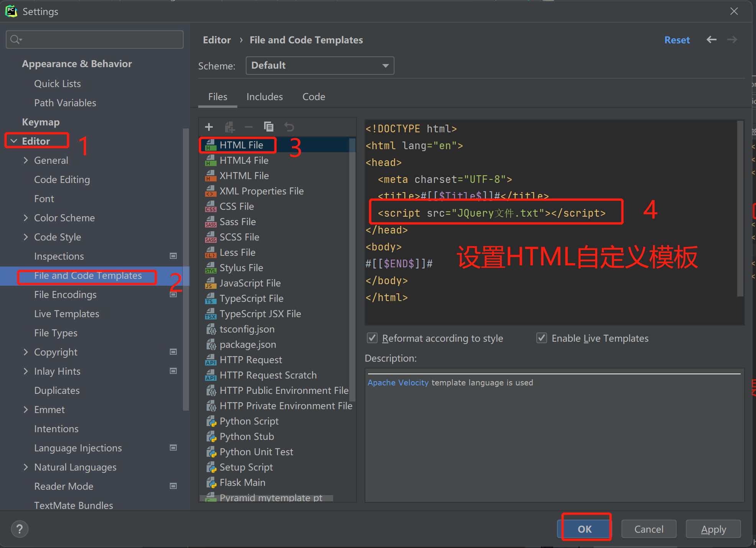
Task: Click the Python Script template icon
Action: [x=211, y=421]
